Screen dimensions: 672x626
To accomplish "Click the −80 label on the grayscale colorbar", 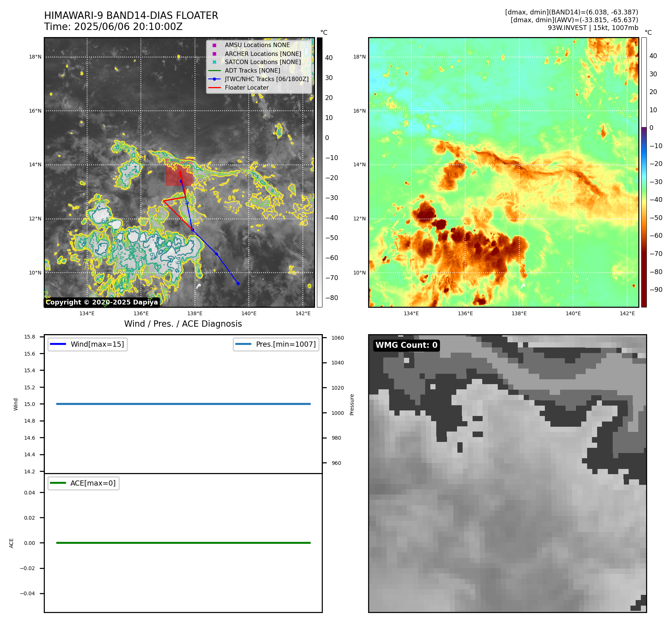I will (332, 297).
